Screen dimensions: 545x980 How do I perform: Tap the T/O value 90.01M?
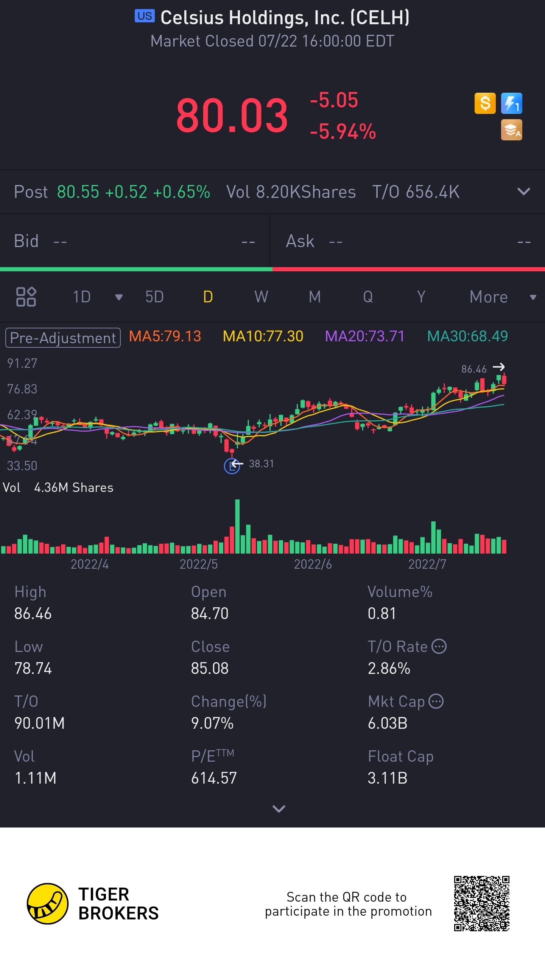[40, 723]
